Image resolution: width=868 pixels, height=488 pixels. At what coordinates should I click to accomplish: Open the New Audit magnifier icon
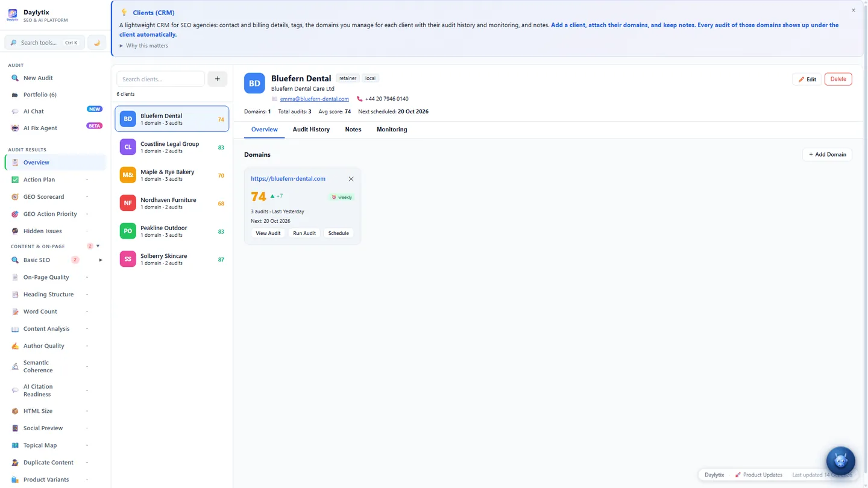tap(15, 78)
